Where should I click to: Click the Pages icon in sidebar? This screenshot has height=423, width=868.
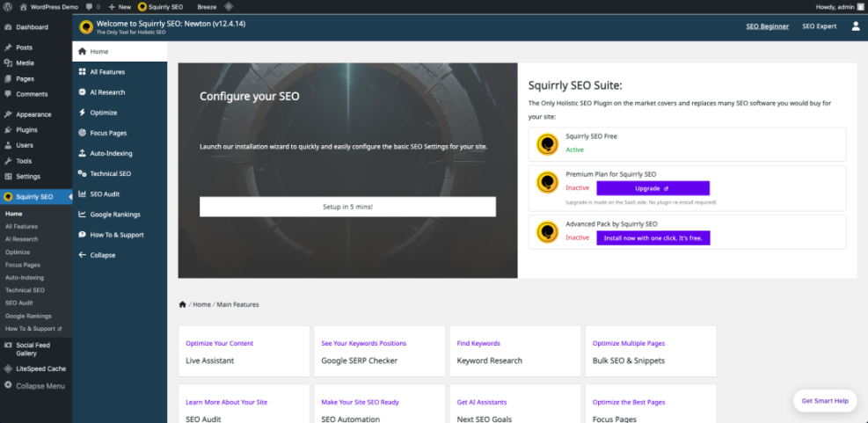(x=8, y=78)
